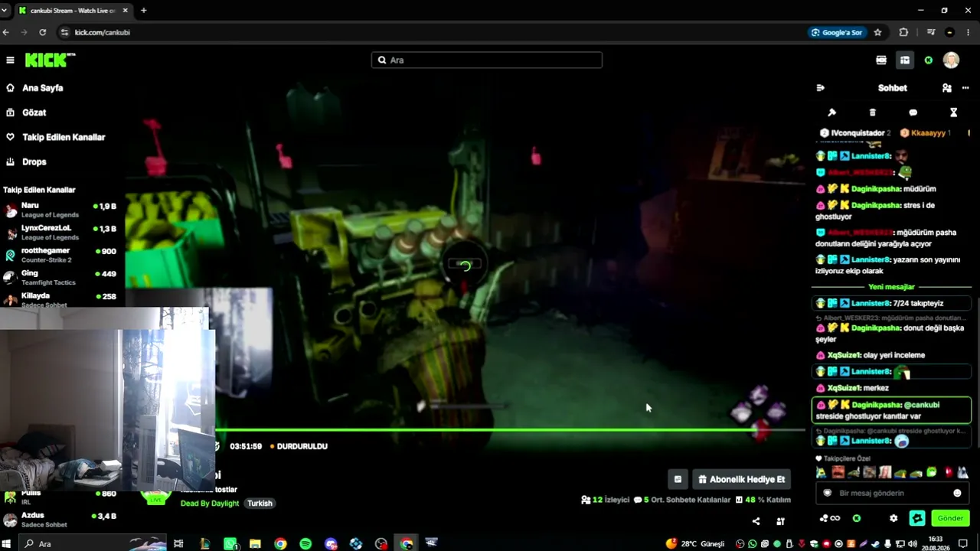The image size is (980, 551).
Task: Click XqSuize1 username on merkez message
Action: click(x=844, y=388)
